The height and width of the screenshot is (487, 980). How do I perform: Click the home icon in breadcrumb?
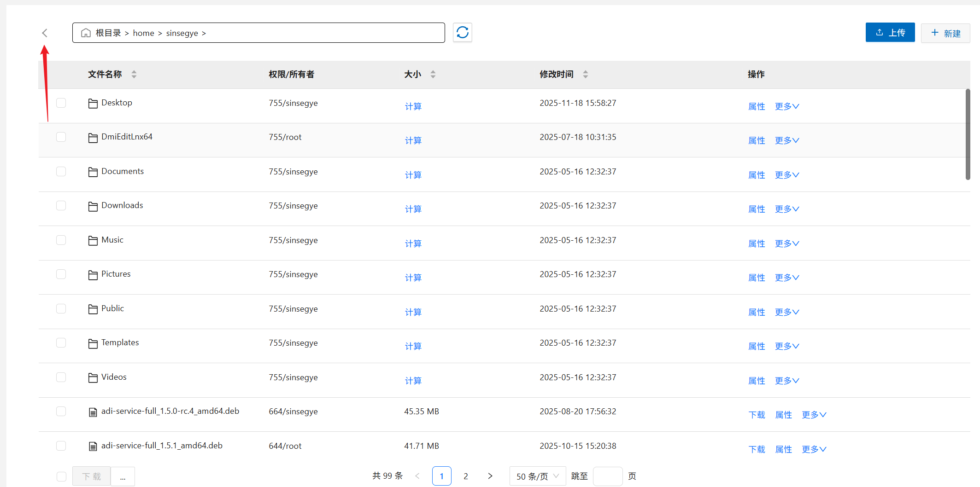[x=86, y=33]
